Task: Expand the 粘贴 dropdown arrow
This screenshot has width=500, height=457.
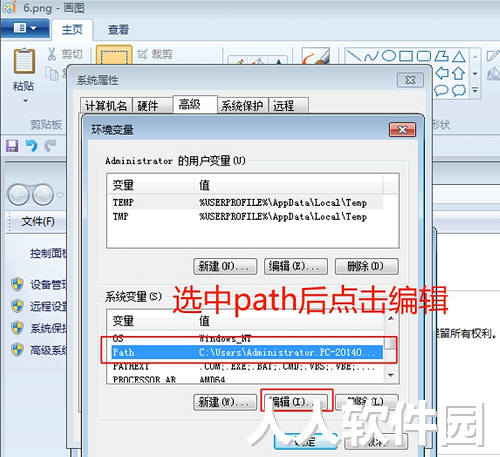Action: [25, 101]
